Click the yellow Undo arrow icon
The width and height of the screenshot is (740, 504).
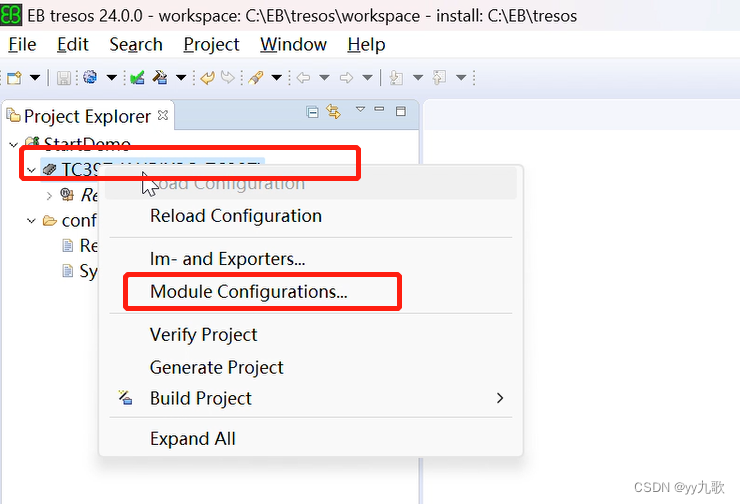pos(208,77)
